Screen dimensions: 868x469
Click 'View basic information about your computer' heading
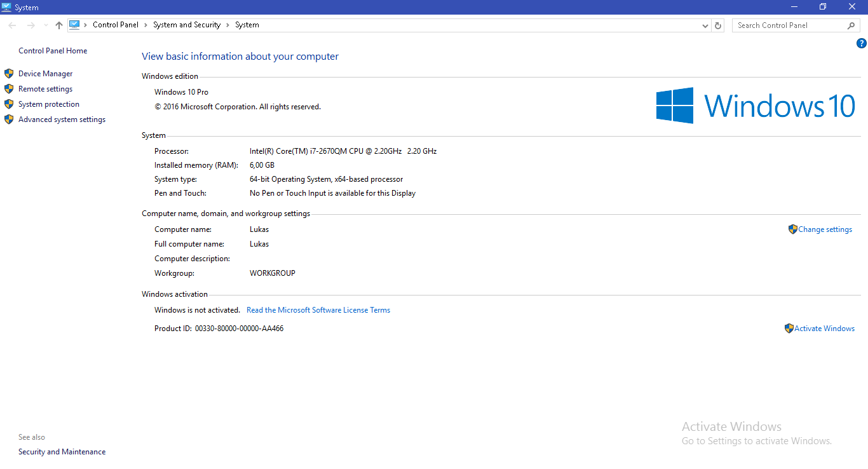(x=240, y=57)
